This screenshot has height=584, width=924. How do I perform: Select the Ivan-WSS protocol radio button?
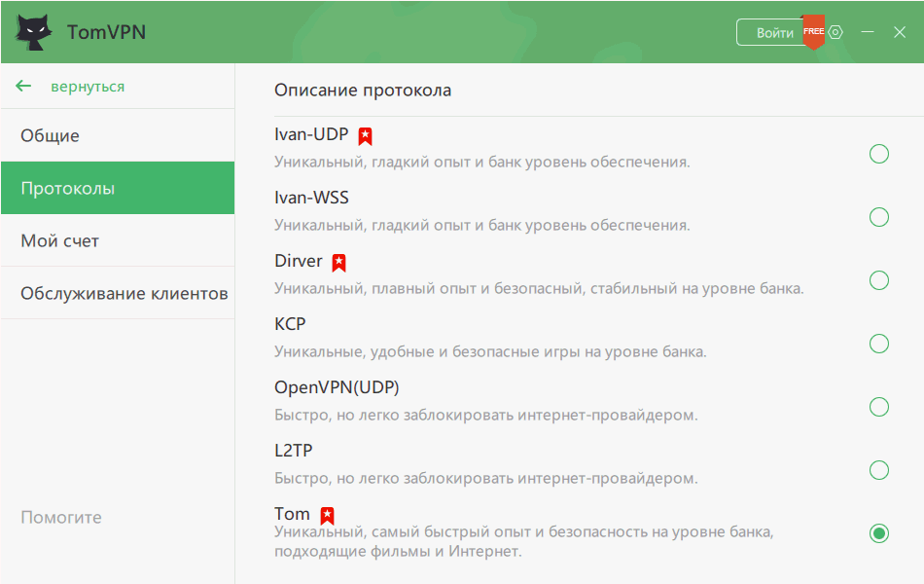pos(879,217)
